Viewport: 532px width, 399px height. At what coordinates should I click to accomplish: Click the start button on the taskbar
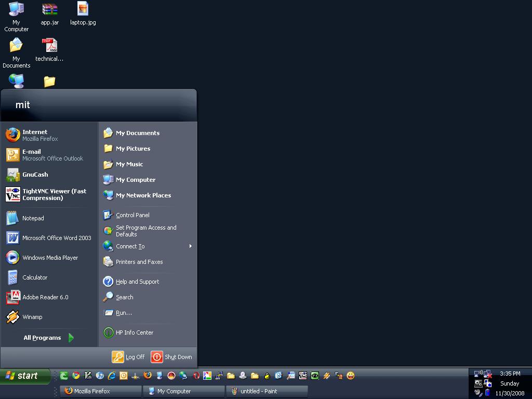click(25, 376)
